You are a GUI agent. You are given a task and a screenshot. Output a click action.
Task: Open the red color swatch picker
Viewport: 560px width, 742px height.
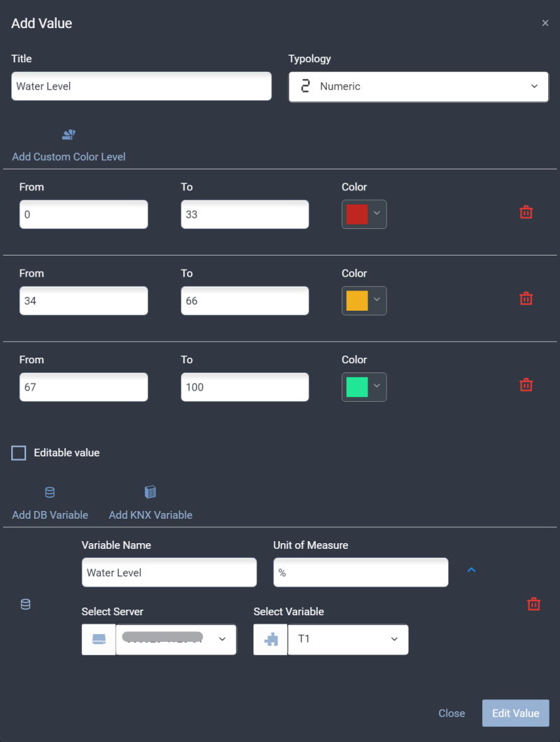click(x=364, y=214)
